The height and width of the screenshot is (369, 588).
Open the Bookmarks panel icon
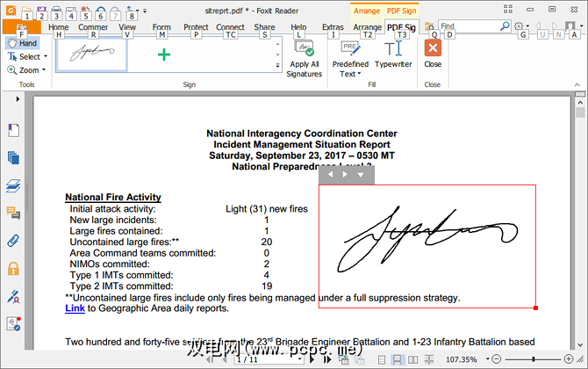tap(13, 131)
